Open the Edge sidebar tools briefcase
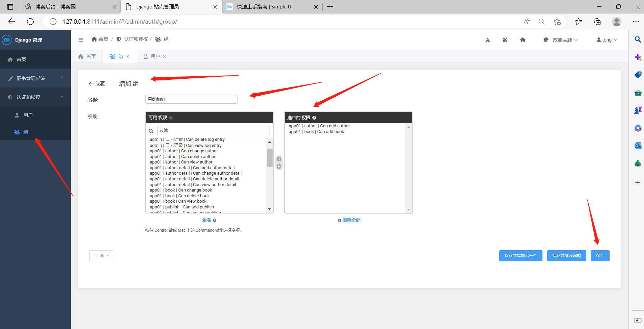 point(638,93)
